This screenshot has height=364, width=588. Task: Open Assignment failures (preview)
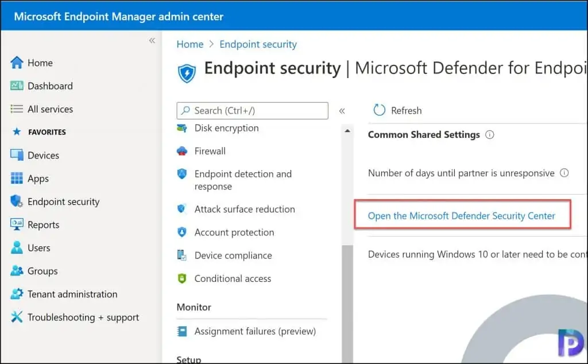pyautogui.click(x=255, y=331)
